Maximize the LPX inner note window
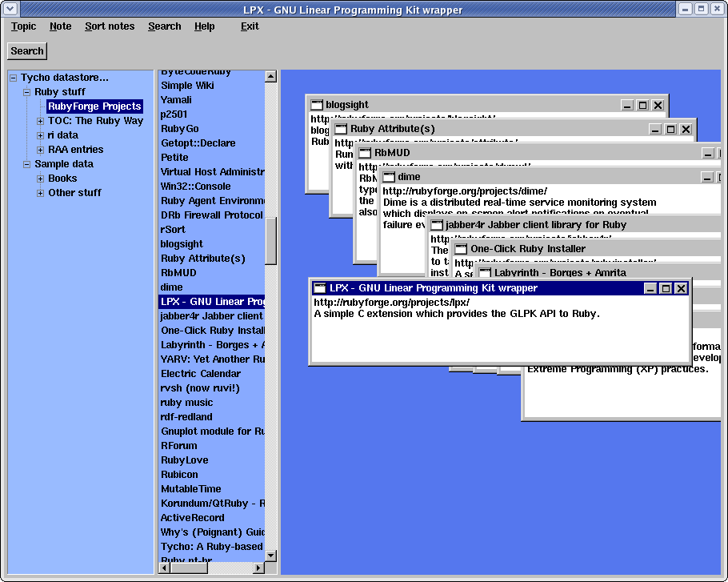Image resolution: width=728 pixels, height=582 pixels. coord(666,288)
